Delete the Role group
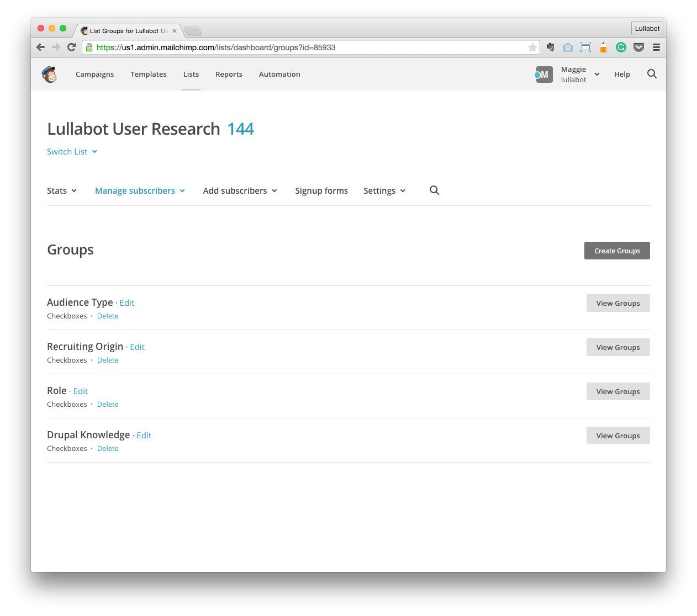Viewport: 697px width, 616px height. point(108,405)
